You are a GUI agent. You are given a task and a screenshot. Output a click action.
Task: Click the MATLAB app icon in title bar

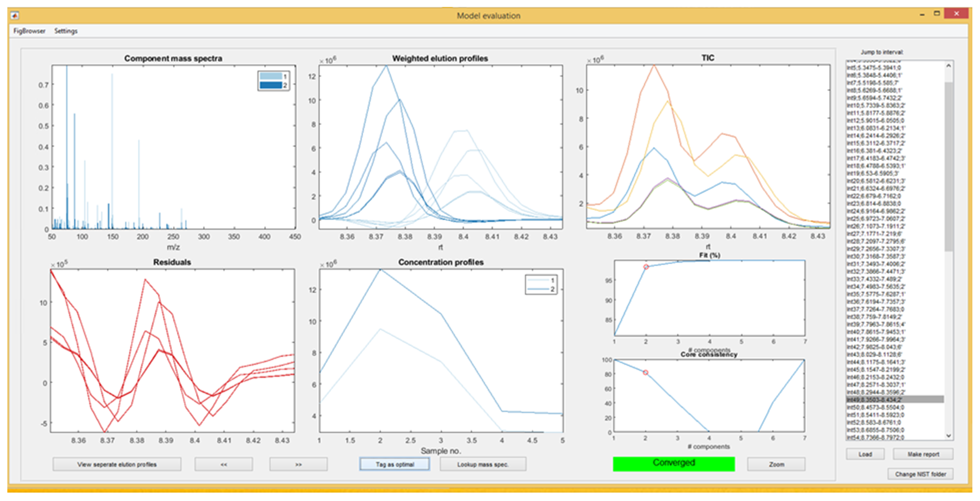tap(15, 16)
